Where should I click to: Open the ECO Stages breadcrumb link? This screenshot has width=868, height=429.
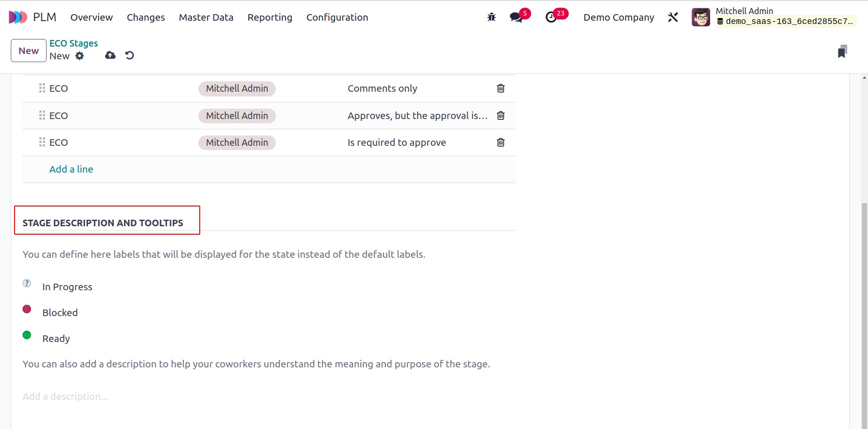(74, 43)
